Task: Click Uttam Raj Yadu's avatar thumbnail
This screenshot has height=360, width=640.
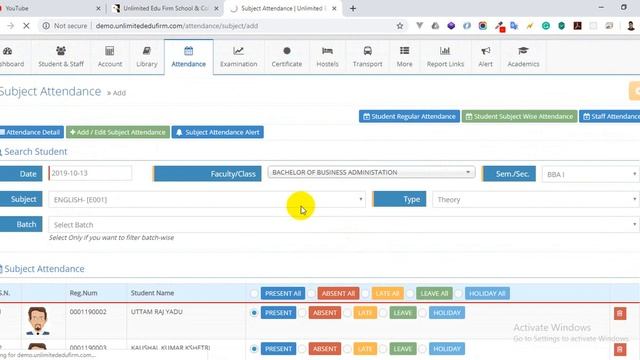Action: point(38,321)
